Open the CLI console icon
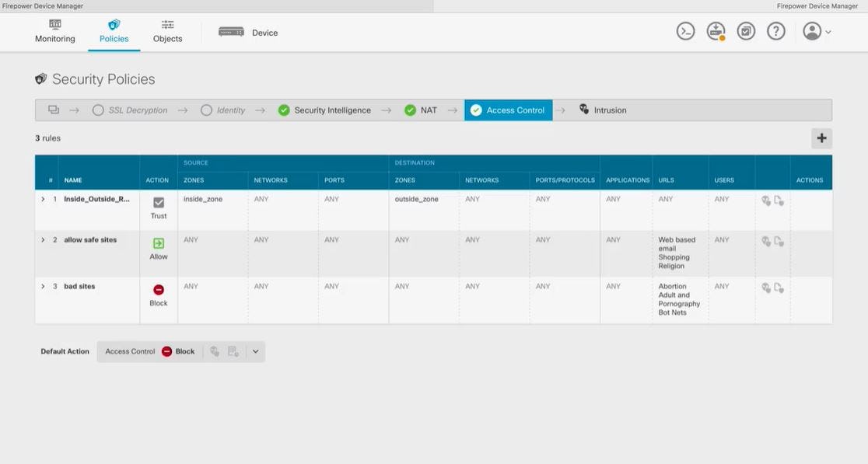The height and width of the screenshot is (464, 868). [x=684, y=31]
